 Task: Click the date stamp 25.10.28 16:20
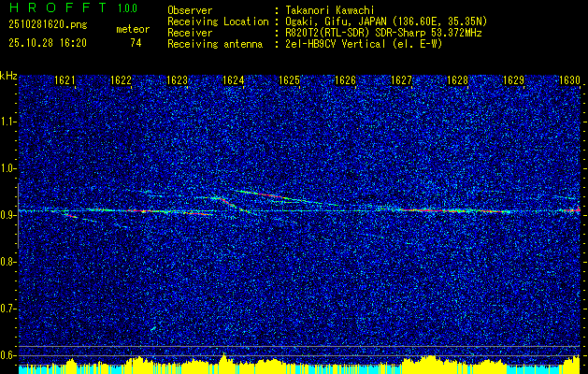(48, 43)
